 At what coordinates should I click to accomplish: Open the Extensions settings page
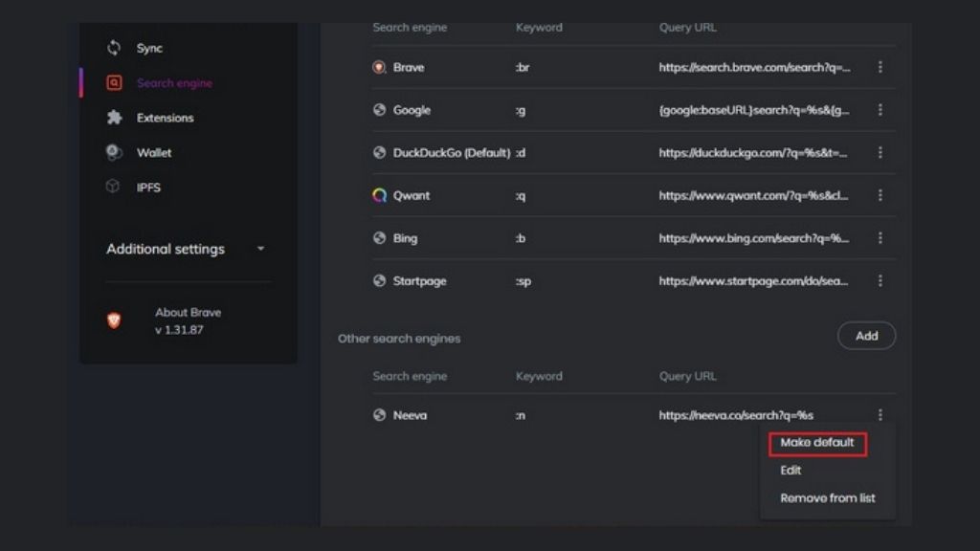[x=165, y=118]
